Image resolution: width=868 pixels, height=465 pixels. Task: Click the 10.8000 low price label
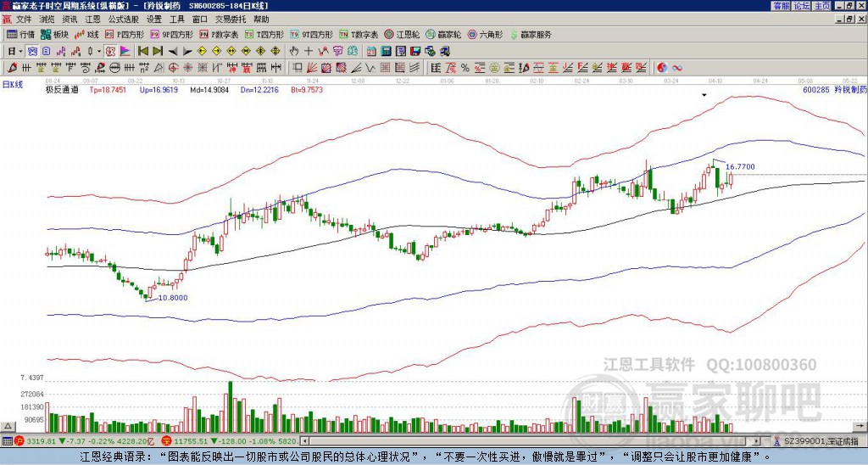(x=173, y=298)
